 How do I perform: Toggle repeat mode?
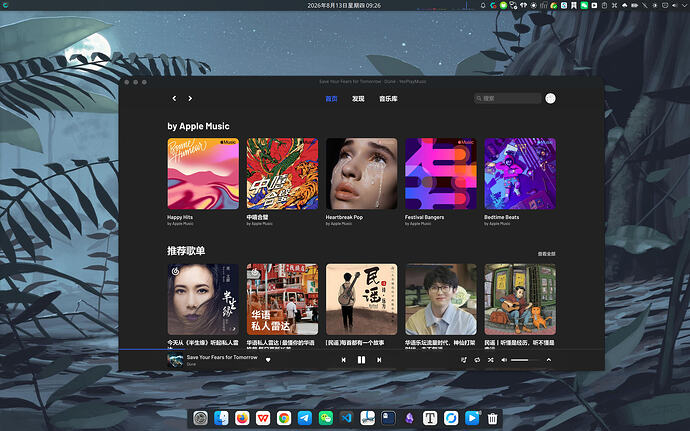coord(477,360)
